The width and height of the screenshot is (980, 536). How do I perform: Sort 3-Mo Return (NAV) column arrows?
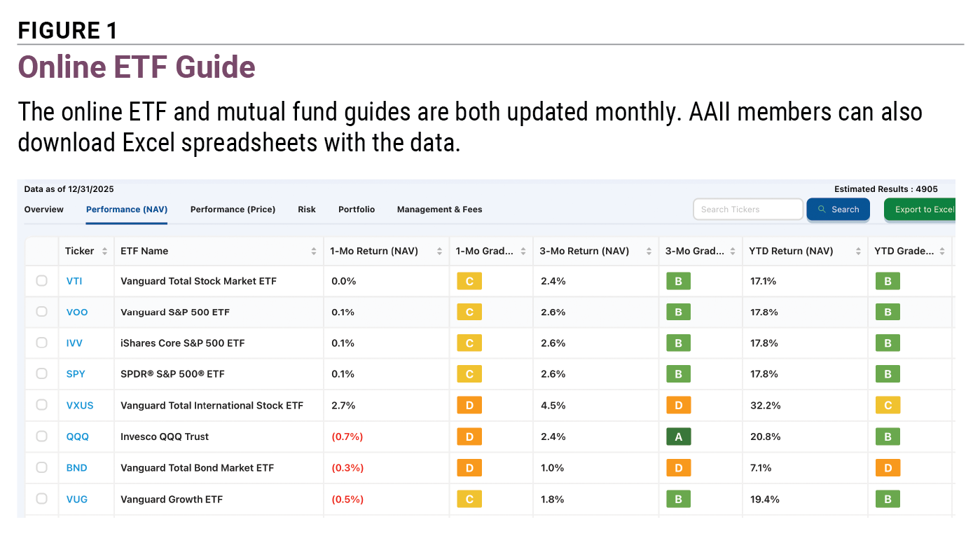pyautogui.click(x=649, y=252)
